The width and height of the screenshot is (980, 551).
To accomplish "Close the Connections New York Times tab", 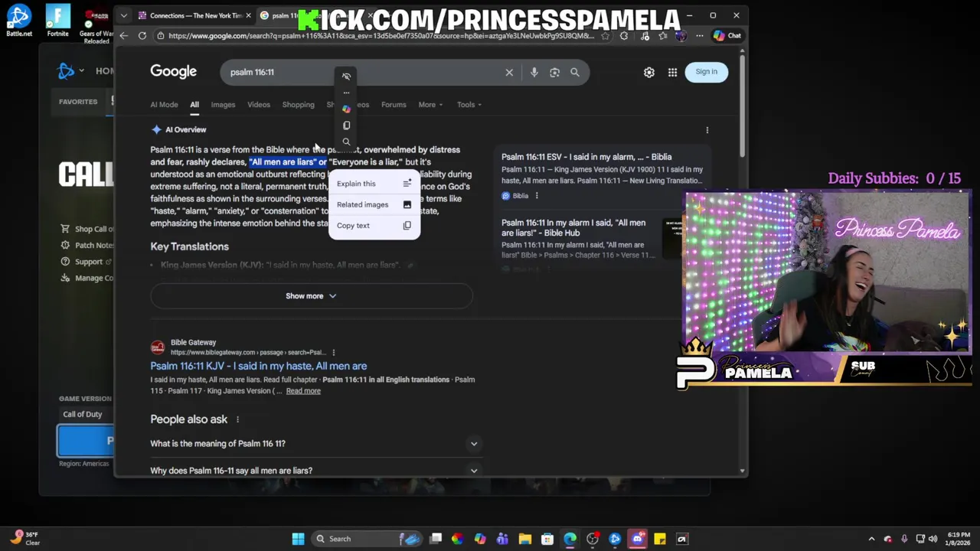I will (248, 15).
